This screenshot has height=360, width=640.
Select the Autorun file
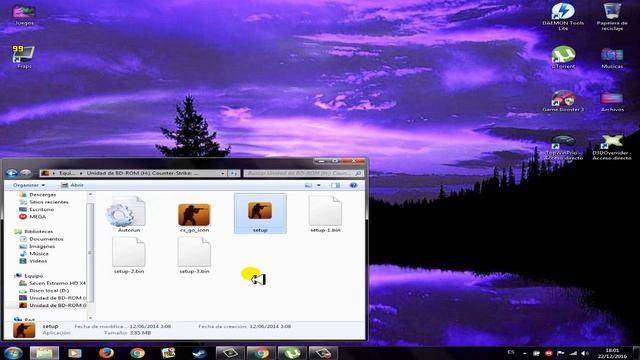[128, 214]
